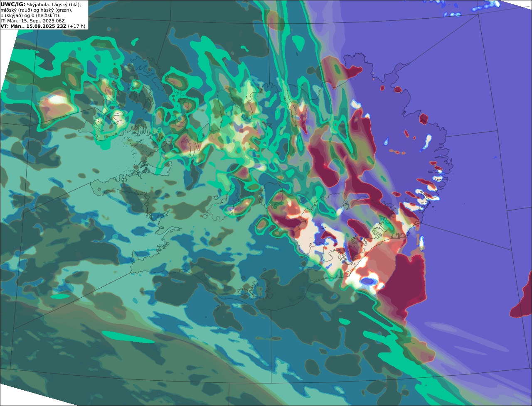Click the bold "VT: Mán.. 15.09.2025 23Z" line
The height and width of the screenshot is (406, 532).
(x=33, y=26)
